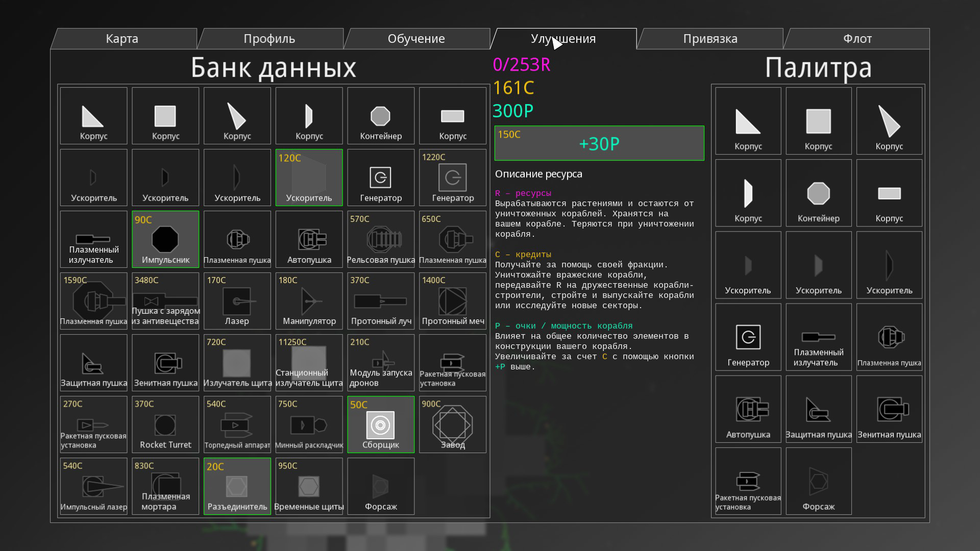Select the 180C Манипулятор item
Screen dimensions: 980x551
point(309,301)
